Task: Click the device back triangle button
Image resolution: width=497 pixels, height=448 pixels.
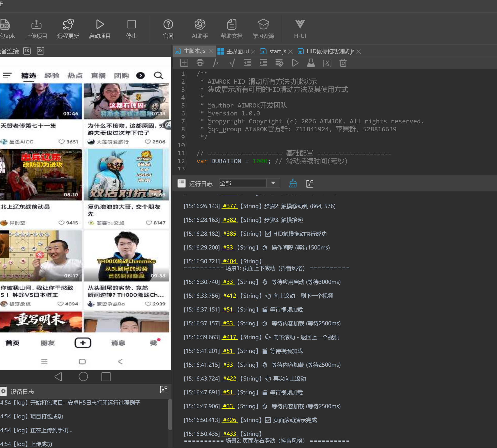Action: pyautogui.click(x=59, y=377)
